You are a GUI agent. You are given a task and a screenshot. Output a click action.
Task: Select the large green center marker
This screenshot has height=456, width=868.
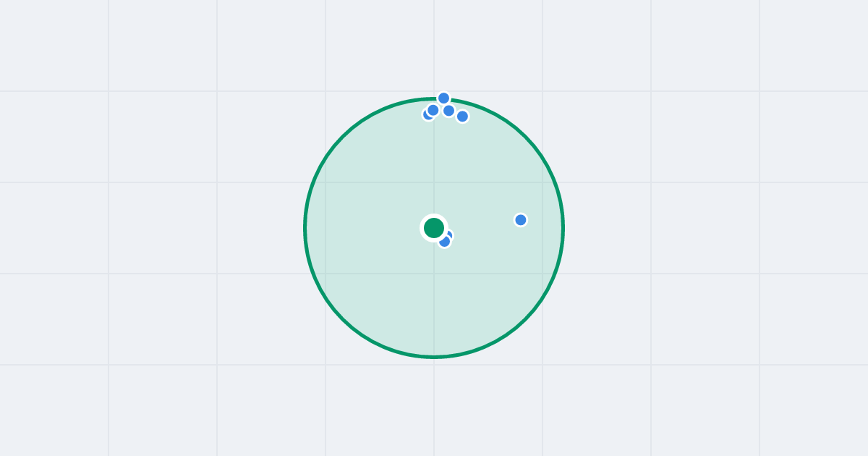[x=434, y=228]
